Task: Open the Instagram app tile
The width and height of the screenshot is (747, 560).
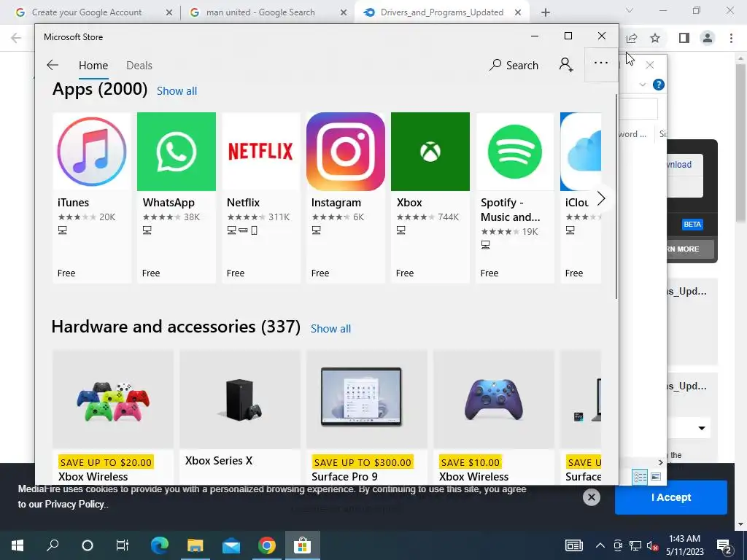Action: tap(345, 198)
